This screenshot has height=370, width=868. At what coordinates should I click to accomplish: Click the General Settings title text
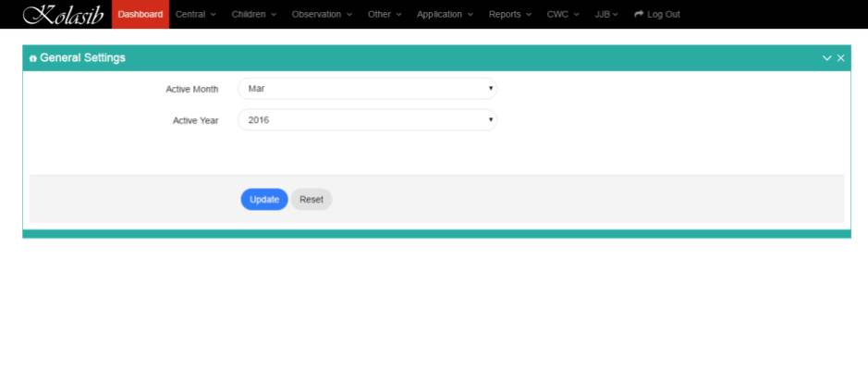[x=82, y=58]
